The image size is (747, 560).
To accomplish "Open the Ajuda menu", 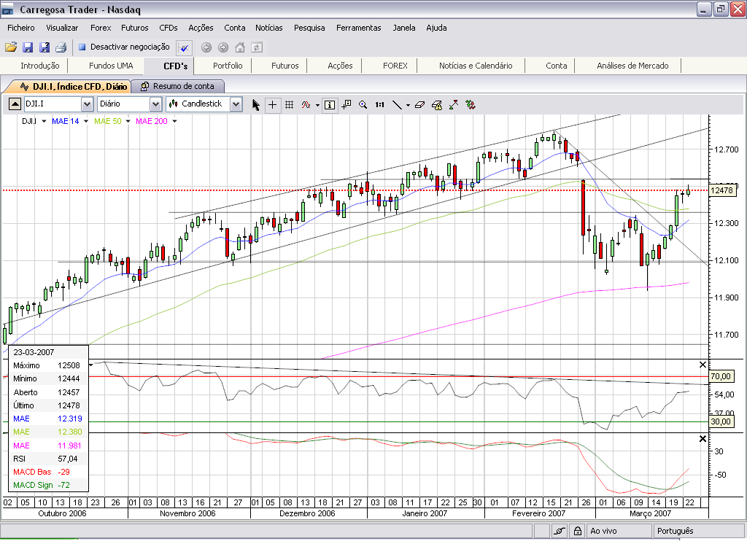I will pos(436,28).
